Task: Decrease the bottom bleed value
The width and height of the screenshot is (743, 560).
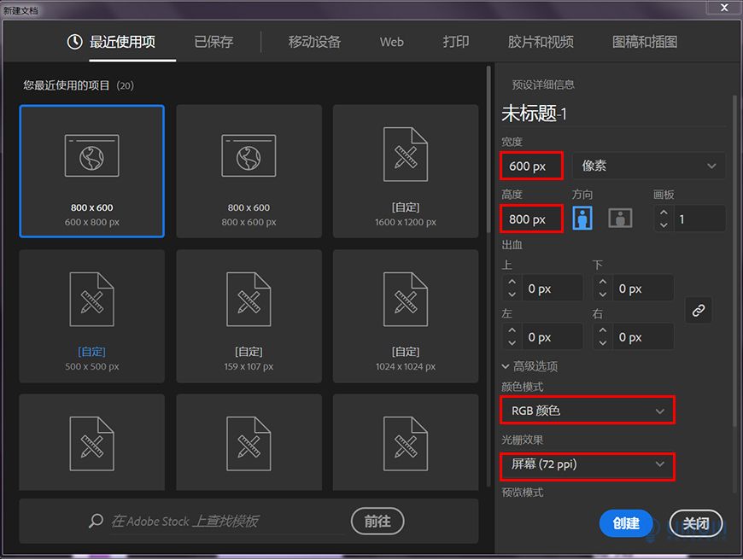Action: (x=602, y=295)
